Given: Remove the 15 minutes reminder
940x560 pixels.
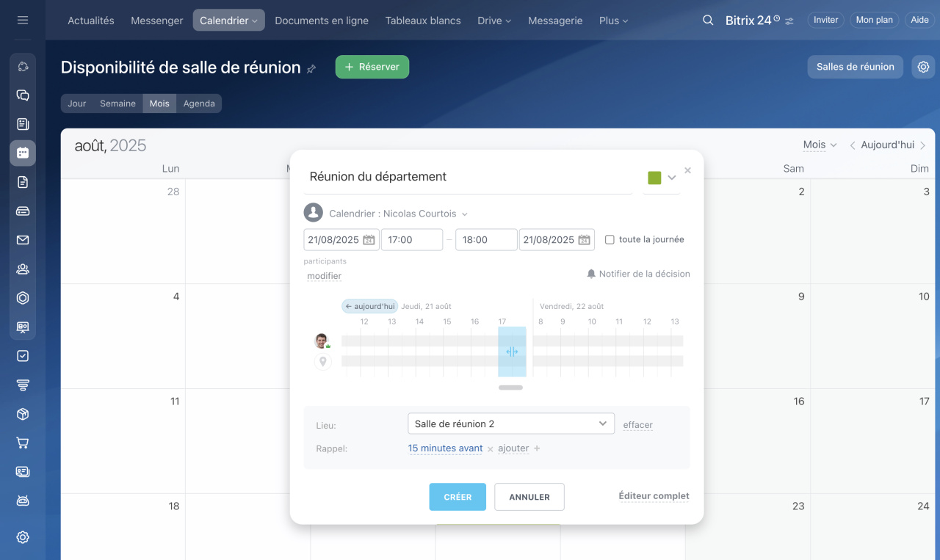Looking at the screenshot, I should tap(491, 449).
